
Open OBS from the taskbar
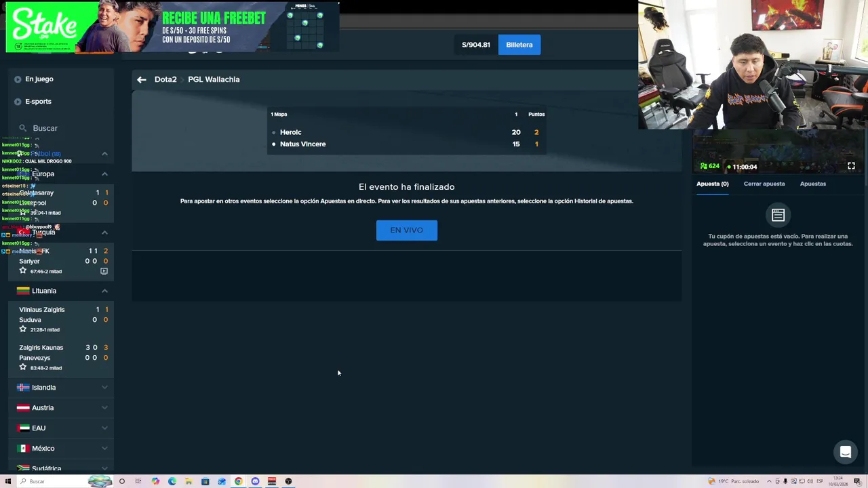(x=288, y=481)
